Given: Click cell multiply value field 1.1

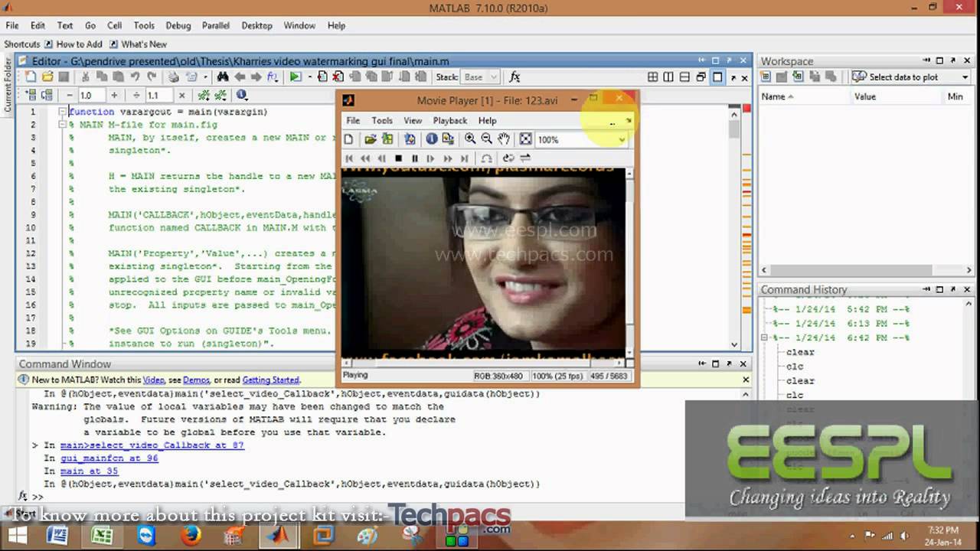Looking at the screenshot, I should pyautogui.click(x=159, y=95).
